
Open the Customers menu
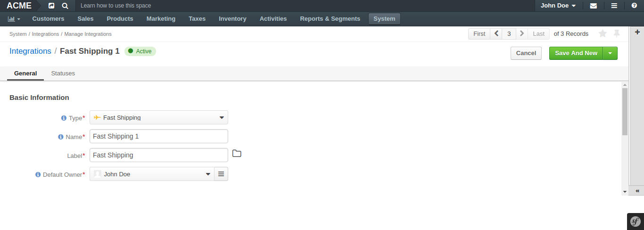coord(48,19)
